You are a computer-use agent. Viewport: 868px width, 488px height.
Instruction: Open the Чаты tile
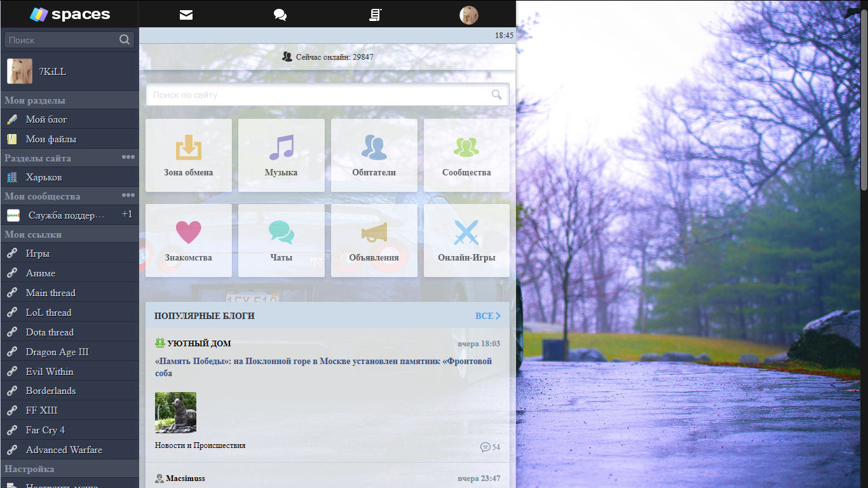[281, 241]
